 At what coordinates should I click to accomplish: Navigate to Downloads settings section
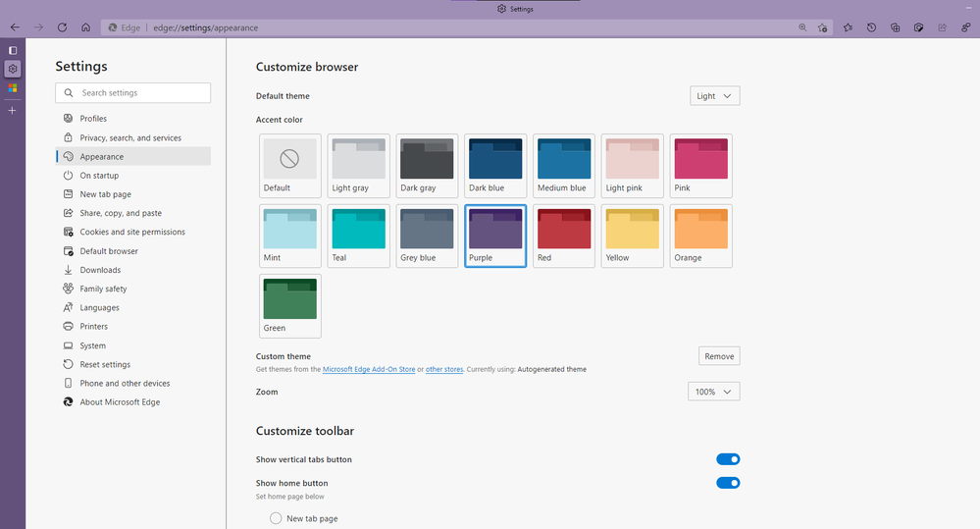click(x=100, y=270)
